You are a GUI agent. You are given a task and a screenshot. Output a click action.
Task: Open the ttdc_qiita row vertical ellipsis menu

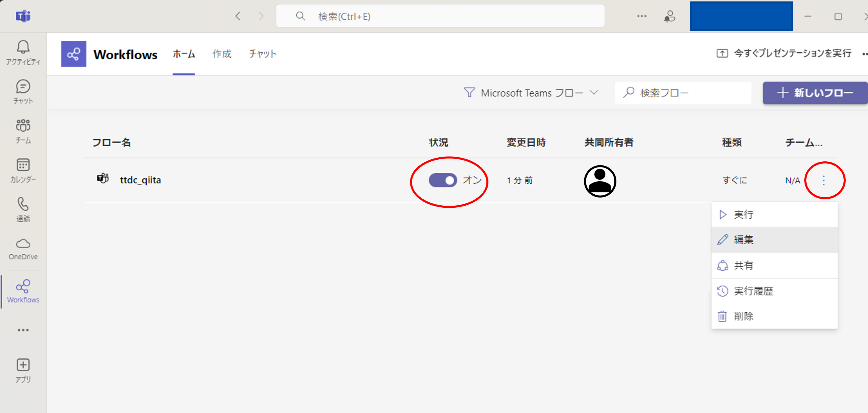point(823,180)
